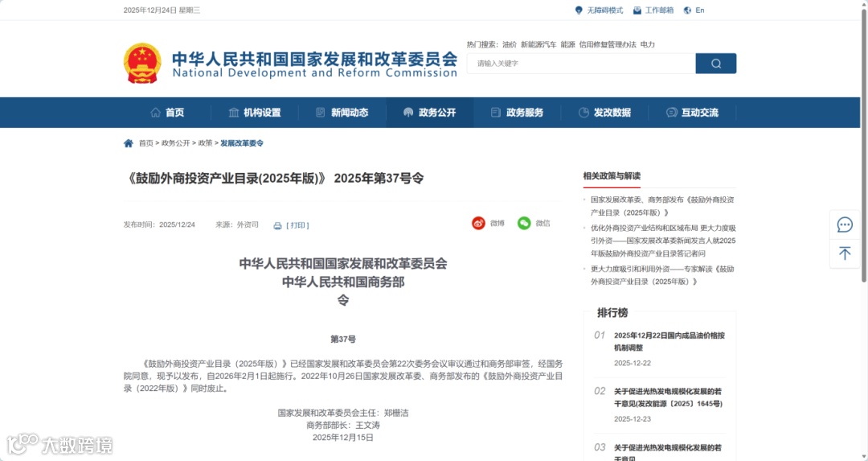This screenshot has width=868, height=461.
Task: Click breadcrumb link 政务公开
Action: pyautogui.click(x=175, y=143)
